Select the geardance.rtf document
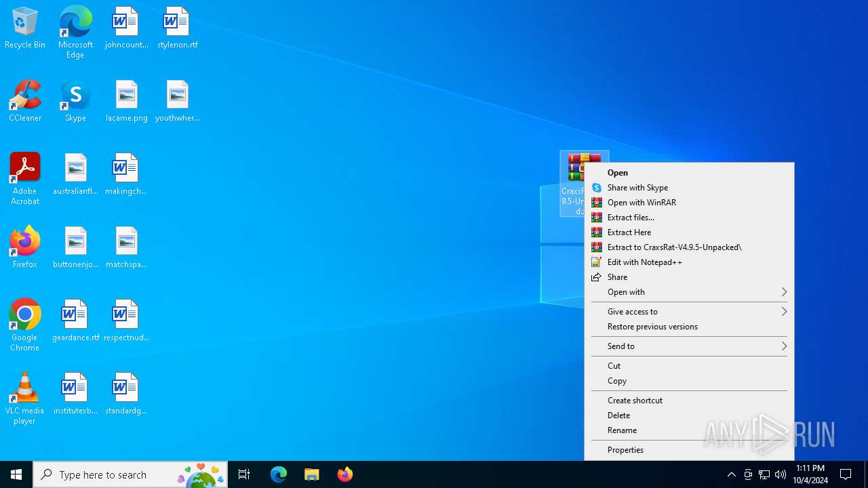Viewport: 868px width, 488px height. pos(75,321)
